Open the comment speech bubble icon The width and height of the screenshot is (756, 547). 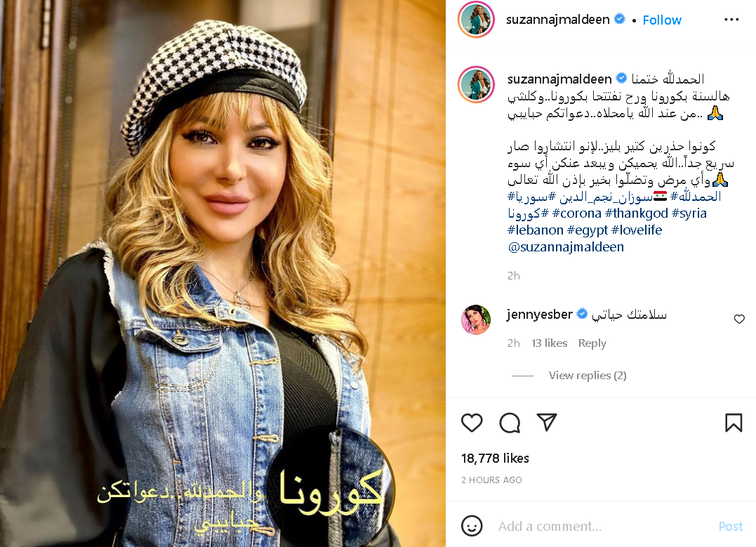[x=510, y=423]
